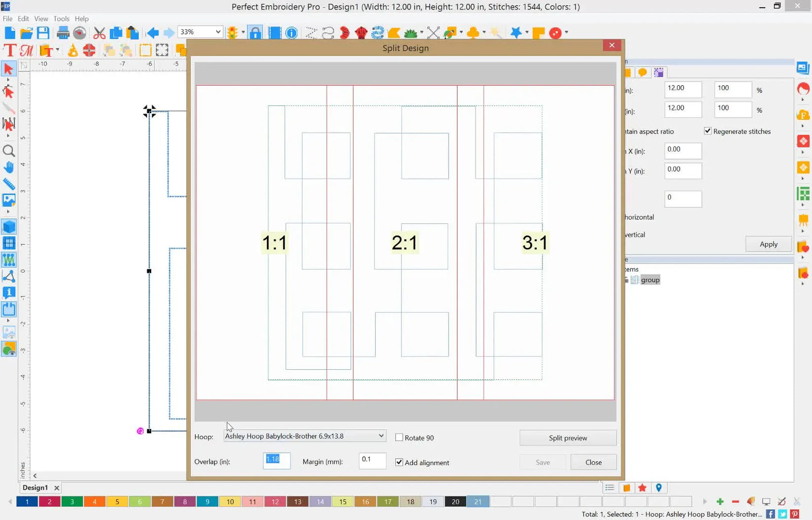Expand the group tree item
Viewport: 812px width, 520px height.
[x=627, y=280]
